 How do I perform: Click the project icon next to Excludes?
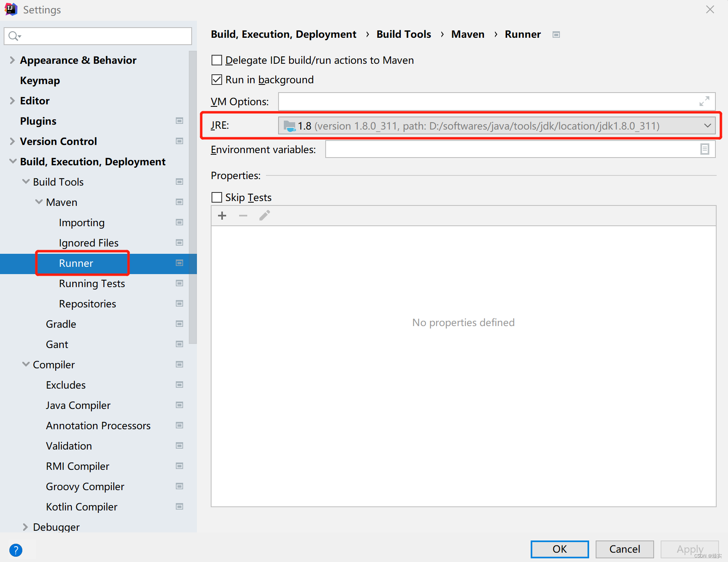pyautogui.click(x=179, y=385)
